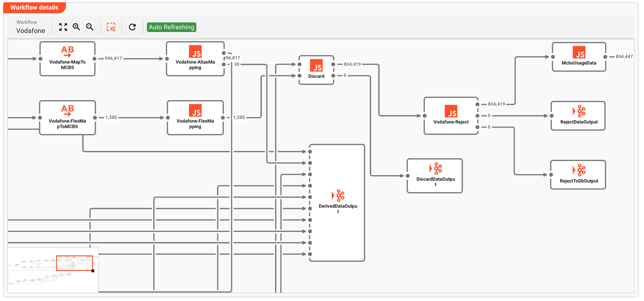Viewport: 644px width, 301px height.
Task: Open the Vodafone workflow name field
Action: [31, 31]
